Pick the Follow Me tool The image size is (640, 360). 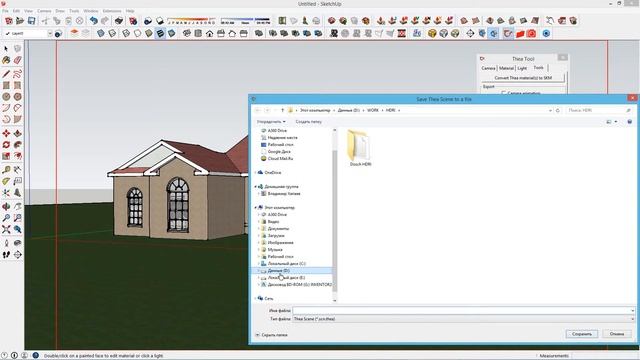pos(18,145)
